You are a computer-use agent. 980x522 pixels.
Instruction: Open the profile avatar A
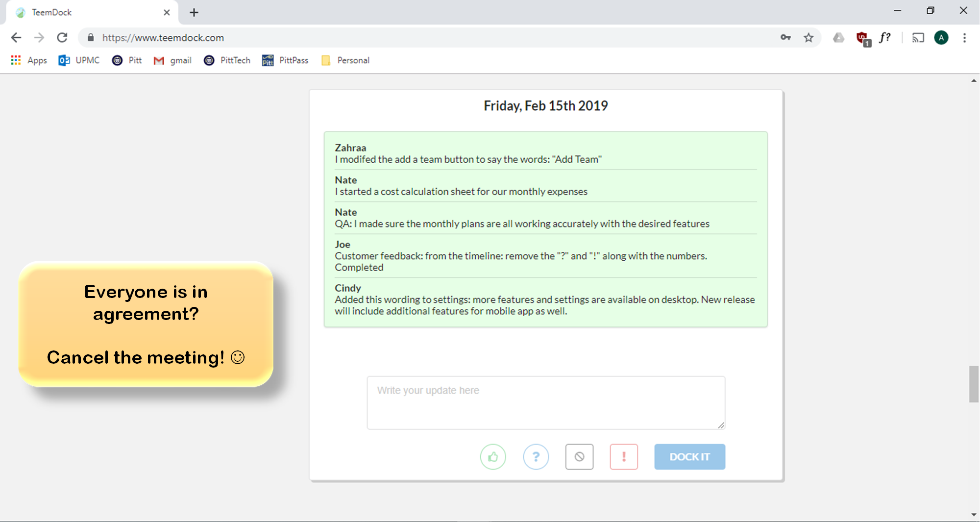pos(941,38)
